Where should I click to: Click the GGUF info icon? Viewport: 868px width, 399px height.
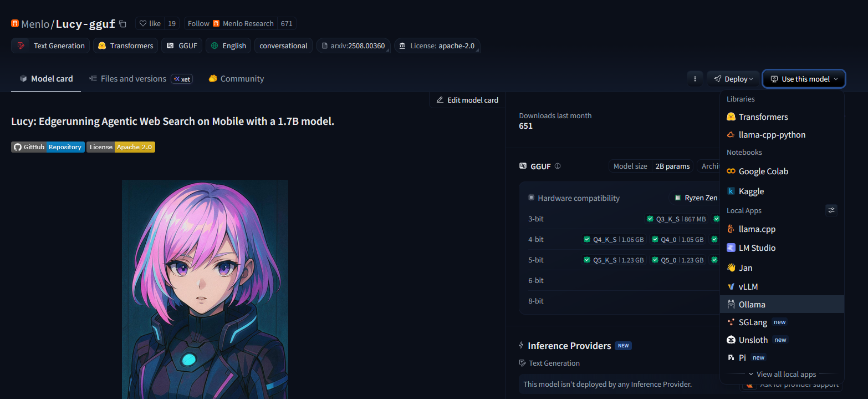pyautogui.click(x=558, y=166)
